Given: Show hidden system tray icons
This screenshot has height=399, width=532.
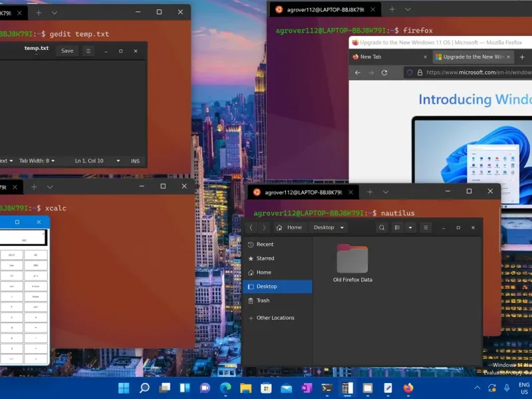Looking at the screenshot, I should click(x=477, y=388).
